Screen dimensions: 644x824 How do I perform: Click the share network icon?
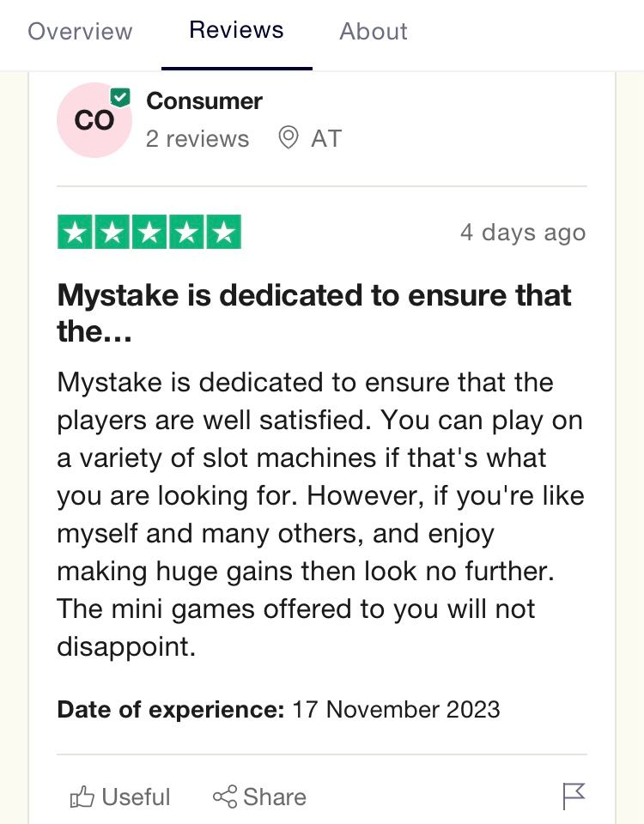(x=225, y=797)
